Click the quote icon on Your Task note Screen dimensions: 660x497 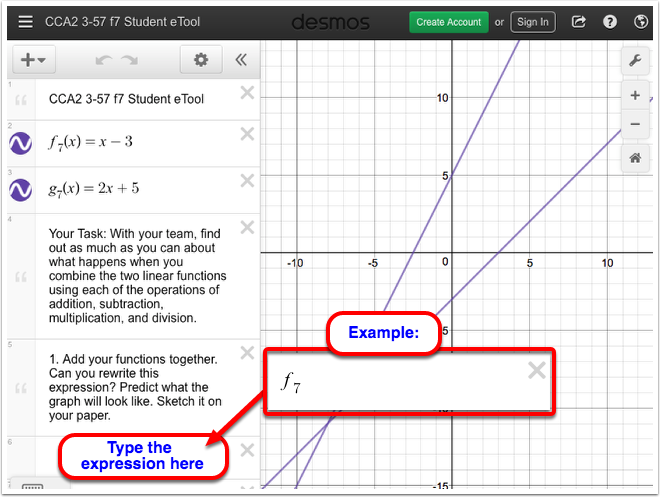[x=21, y=277]
